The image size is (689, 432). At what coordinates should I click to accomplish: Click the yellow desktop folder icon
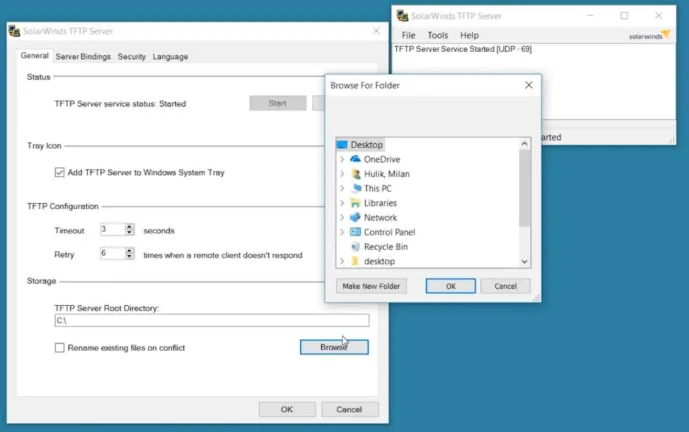coord(355,261)
